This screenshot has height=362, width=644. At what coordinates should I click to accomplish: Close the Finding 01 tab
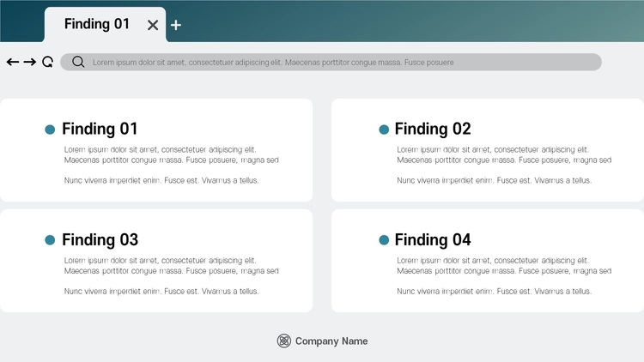pos(153,25)
